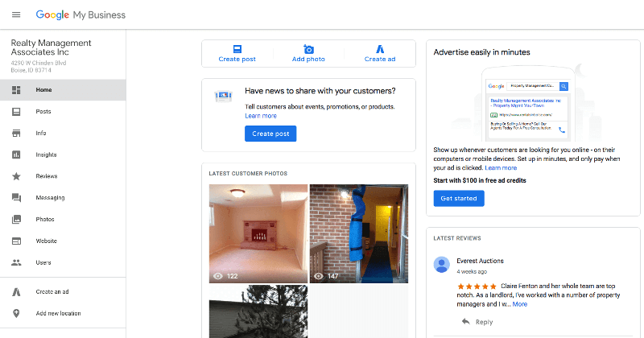Open customer photo with 147 views
The width and height of the screenshot is (644, 338).
(359, 233)
